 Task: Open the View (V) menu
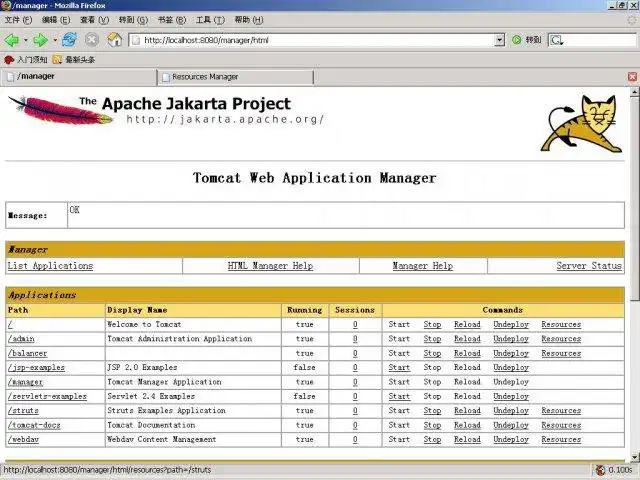click(94, 20)
